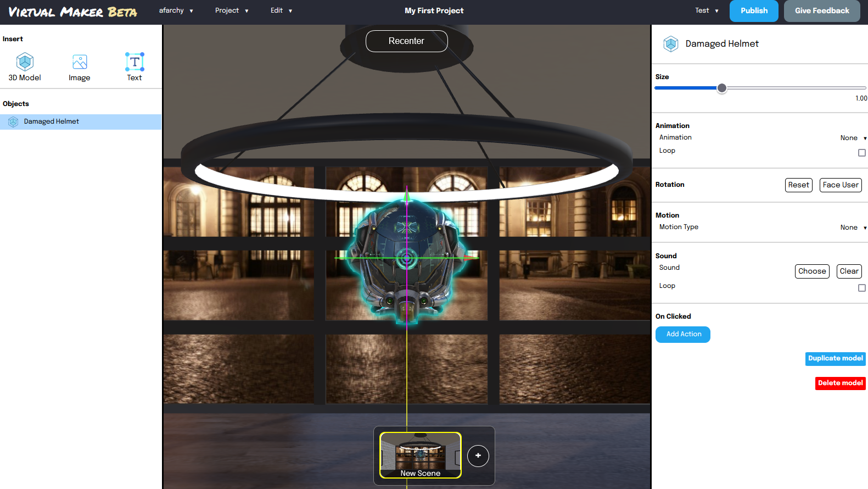Image resolution: width=868 pixels, height=489 pixels.
Task: Click the Virtual Maker Beta logo
Action: [72, 12]
